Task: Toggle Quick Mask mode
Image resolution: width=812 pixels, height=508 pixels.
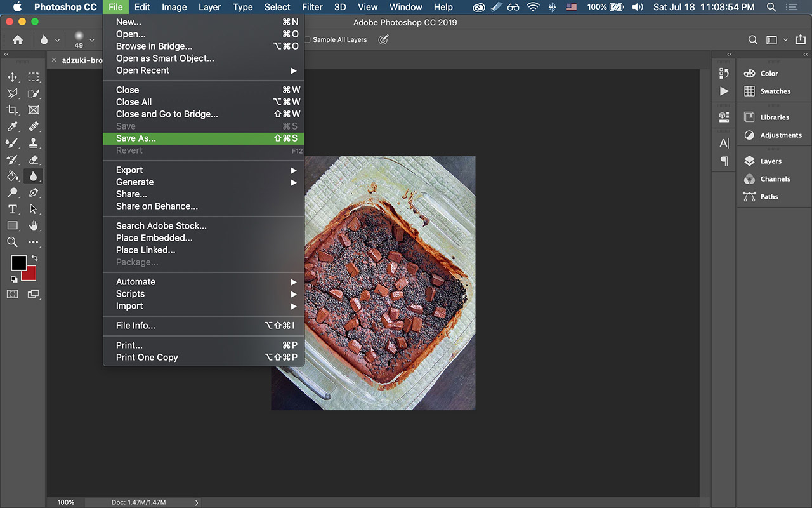Action: pos(12,294)
